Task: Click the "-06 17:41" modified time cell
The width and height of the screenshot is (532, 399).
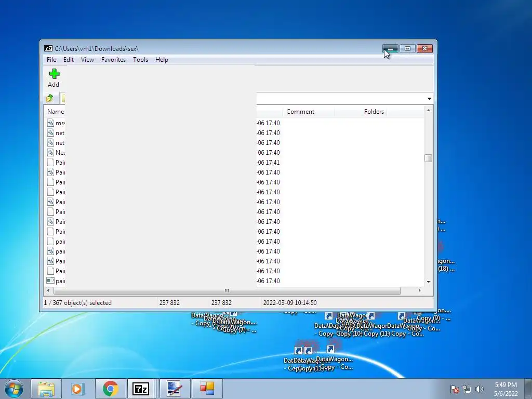Action: click(268, 162)
